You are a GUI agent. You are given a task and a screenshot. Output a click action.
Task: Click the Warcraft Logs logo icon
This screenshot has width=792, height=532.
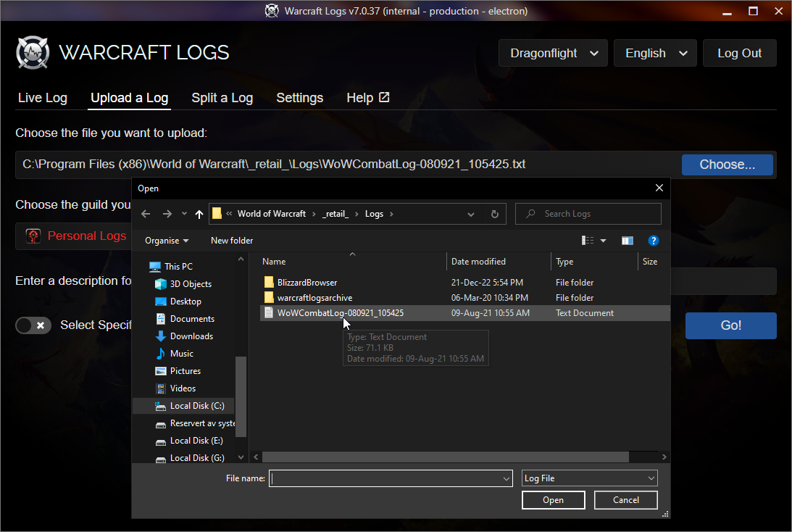pyautogui.click(x=33, y=53)
